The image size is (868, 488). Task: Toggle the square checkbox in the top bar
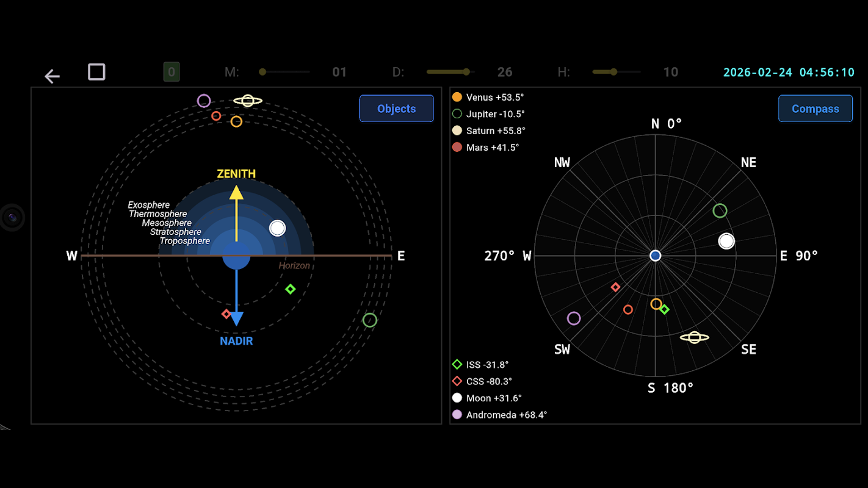96,72
